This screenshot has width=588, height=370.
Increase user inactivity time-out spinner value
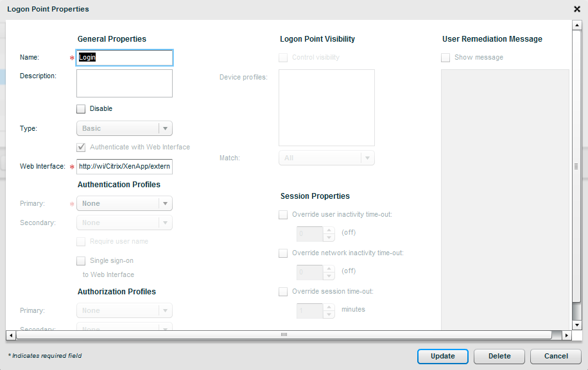click(x=329, y=230)
